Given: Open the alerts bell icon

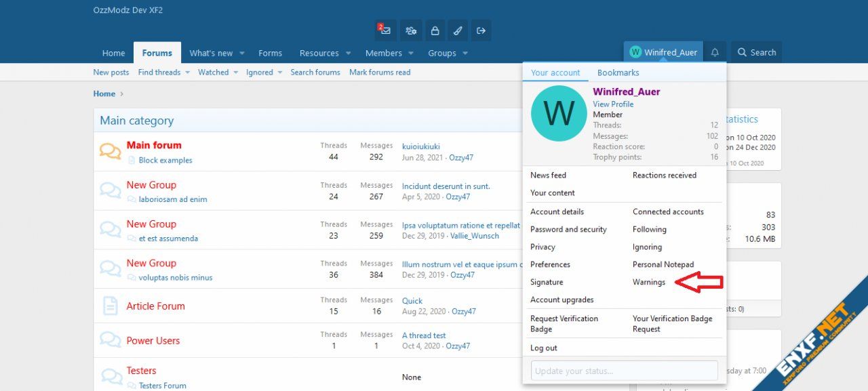Looking at the screenshot, I should [715, 52].
